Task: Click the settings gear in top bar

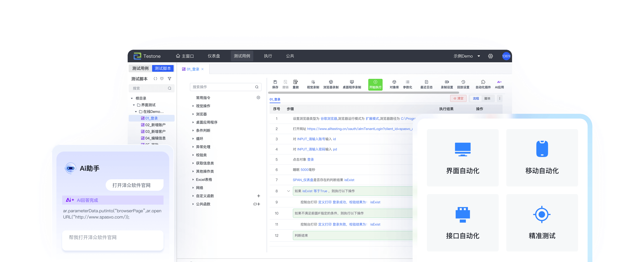Action: (x=491, y=56)
